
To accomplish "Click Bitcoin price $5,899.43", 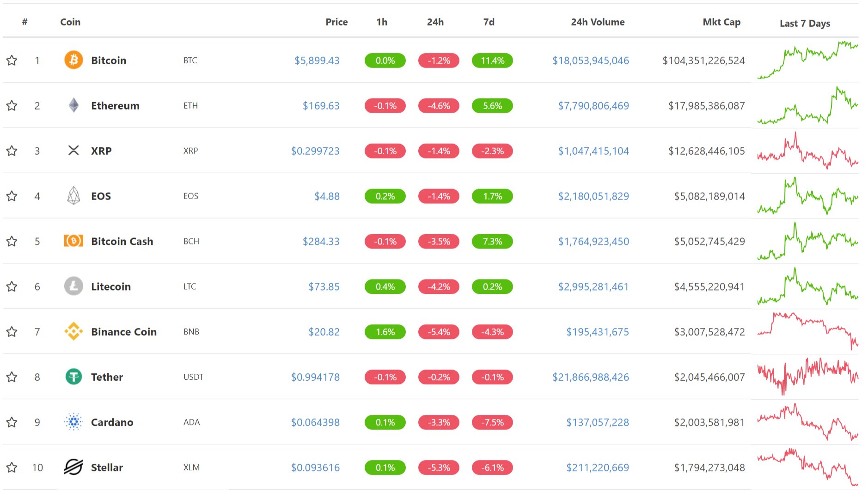I will 317,61.
